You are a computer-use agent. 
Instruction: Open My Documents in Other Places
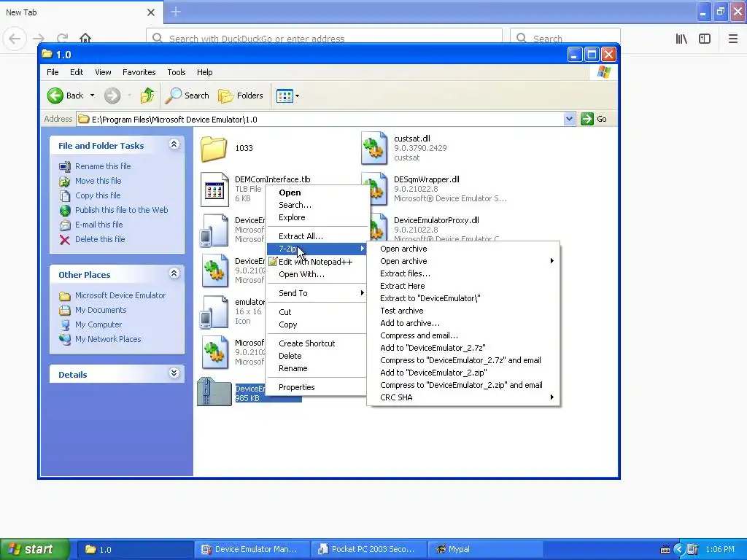101,310
